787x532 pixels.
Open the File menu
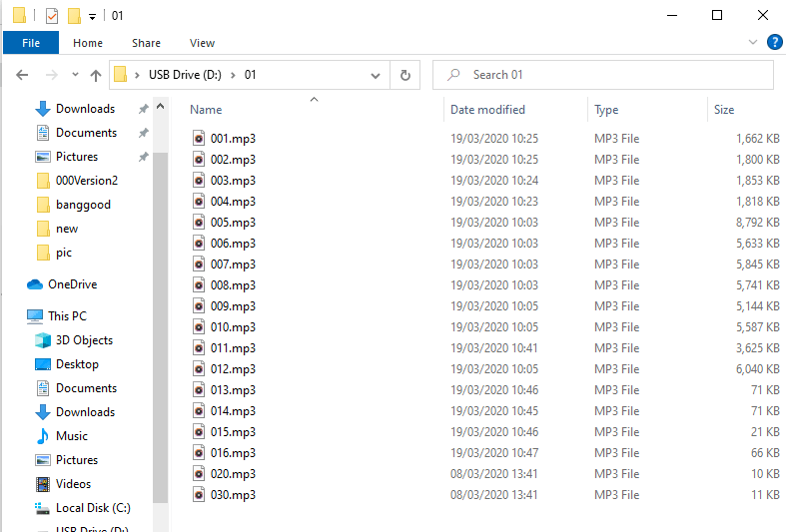[x=31, y=43]
